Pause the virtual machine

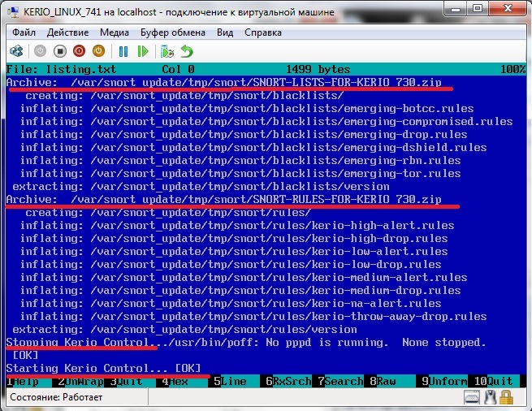(x=123, y=51)
